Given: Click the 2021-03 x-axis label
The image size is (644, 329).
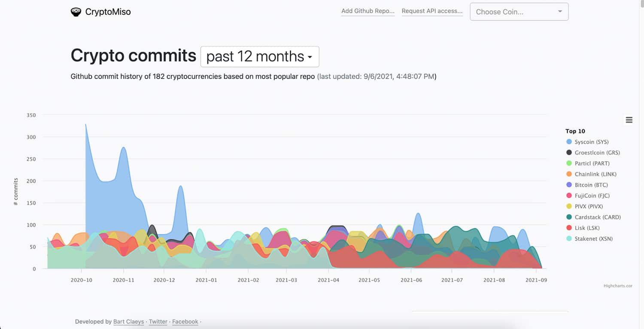Looking at the screenshot, I should [x=286, y=280].
